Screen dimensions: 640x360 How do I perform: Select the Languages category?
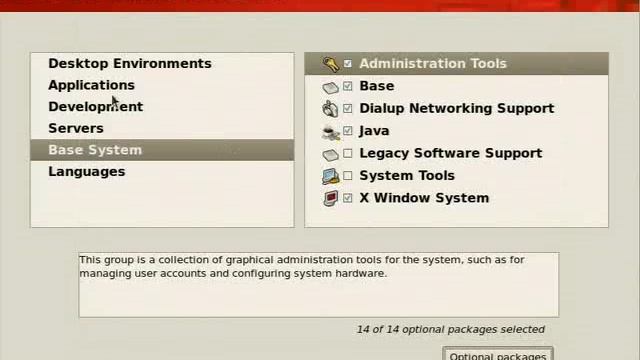click(162, 171)
